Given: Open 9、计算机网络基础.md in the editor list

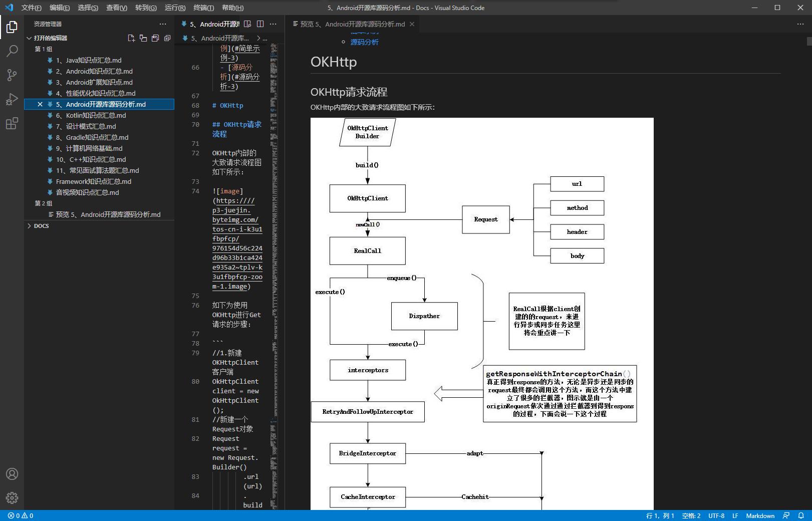Looking at the screenshot, I should pos(89,148).
